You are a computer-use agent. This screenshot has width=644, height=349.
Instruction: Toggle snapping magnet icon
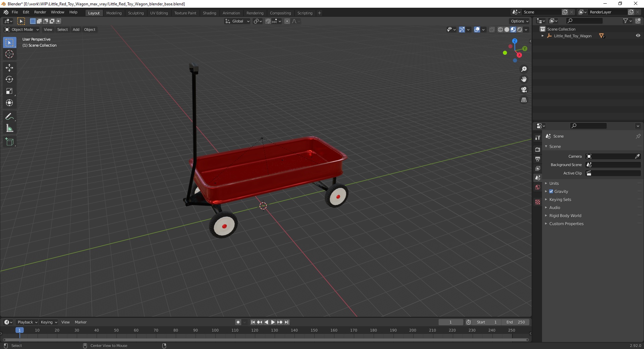click(x=268, y=21)
